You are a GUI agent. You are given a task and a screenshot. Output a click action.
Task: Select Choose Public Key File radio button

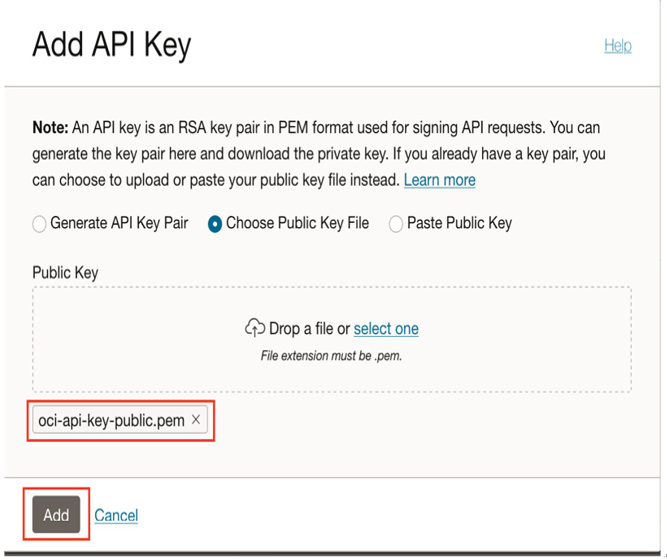(x=215, y=224)
